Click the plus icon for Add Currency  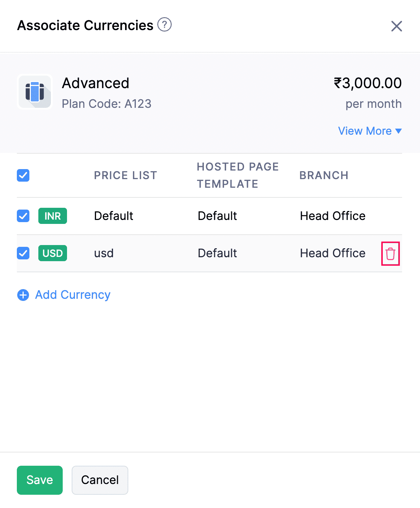[x=23, y=295]
